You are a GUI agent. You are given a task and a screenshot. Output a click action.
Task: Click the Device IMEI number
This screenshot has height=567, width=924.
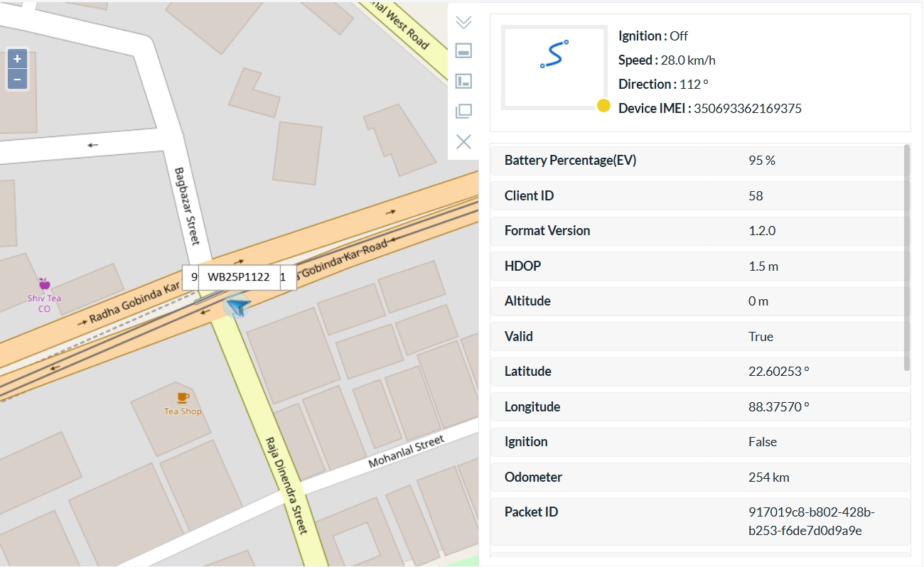tap(747, 109)
